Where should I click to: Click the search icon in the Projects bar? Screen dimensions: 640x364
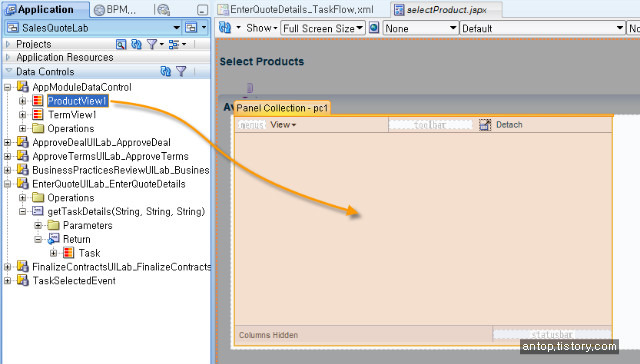click(x=121, y=44)
